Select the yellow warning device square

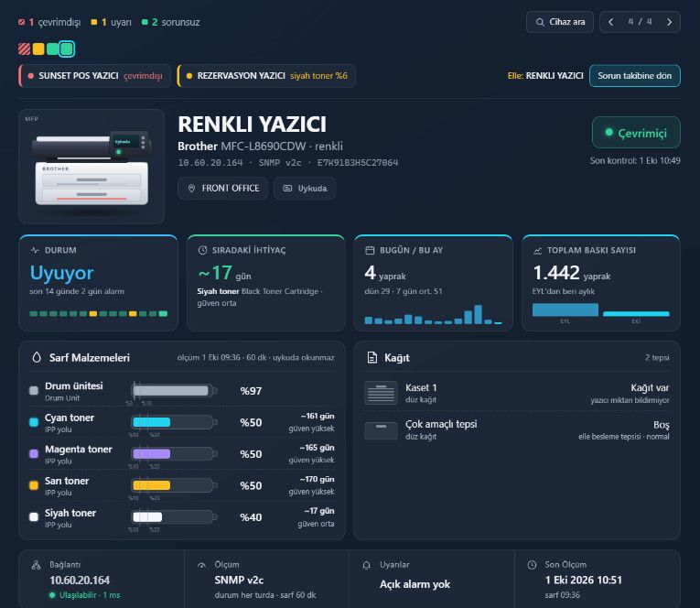click(38, 49)
